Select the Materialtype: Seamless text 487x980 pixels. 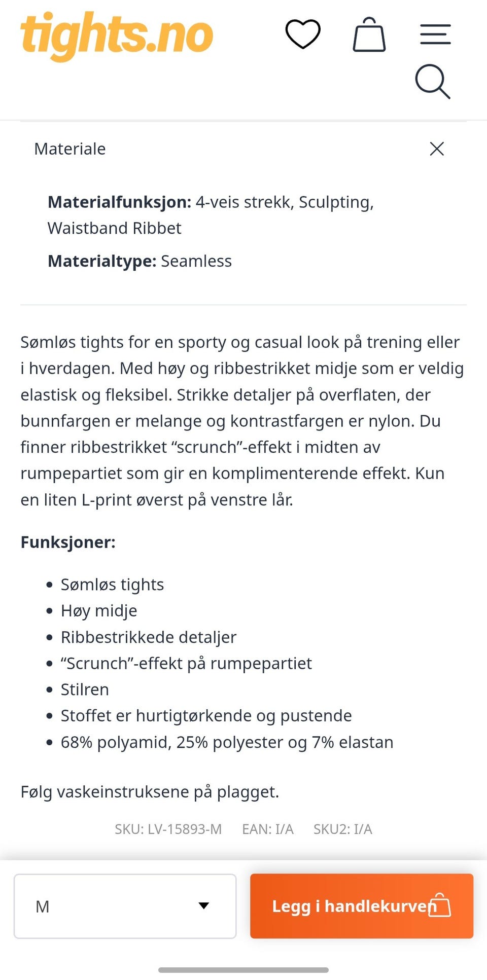tap(139, 261)
